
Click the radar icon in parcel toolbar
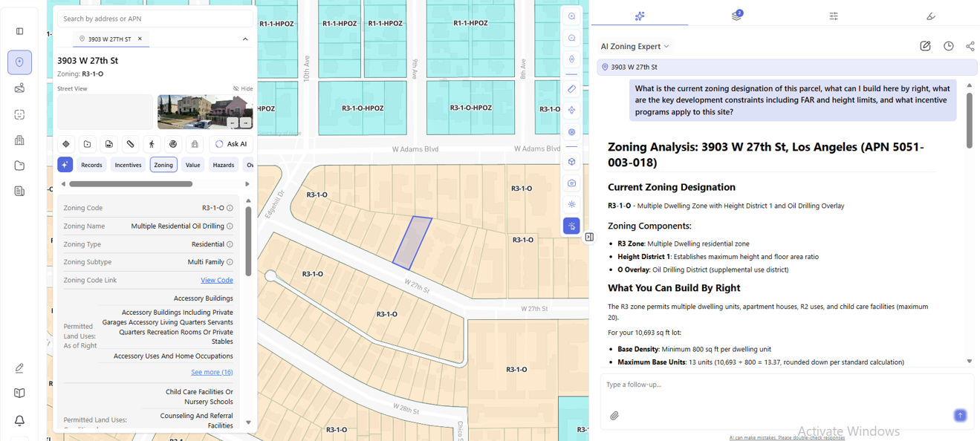(173, 144)
